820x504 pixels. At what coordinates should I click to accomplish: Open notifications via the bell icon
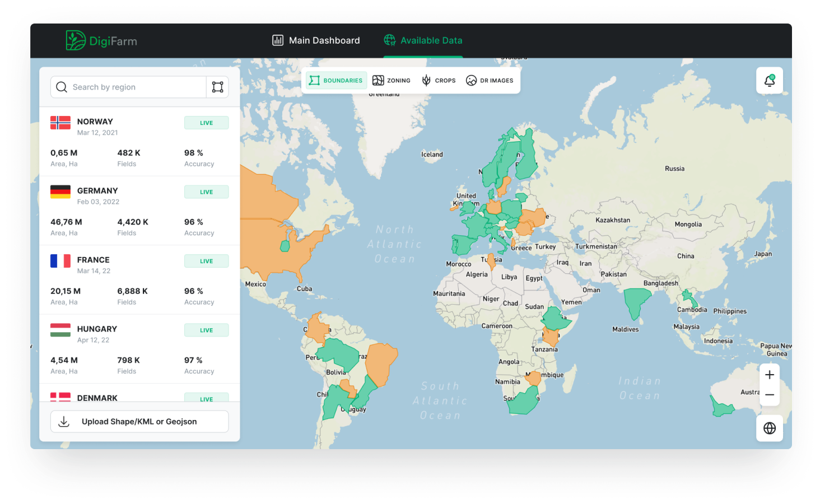[x=769, y=80]
